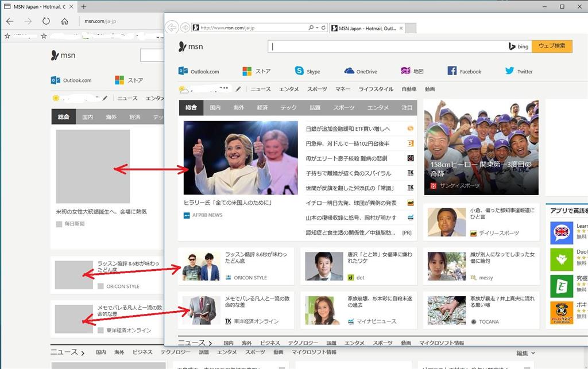The width and height of the screenshot is (588, 369).
Task: Open 米初の女性大統領誕生へ story in Edge
Action: [101, 212]
